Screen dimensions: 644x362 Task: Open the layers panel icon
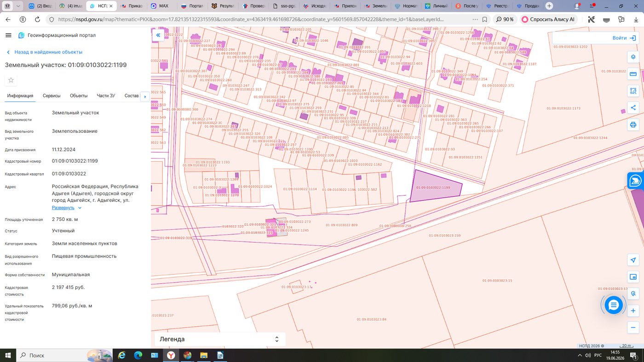click(x=633, y=57)
